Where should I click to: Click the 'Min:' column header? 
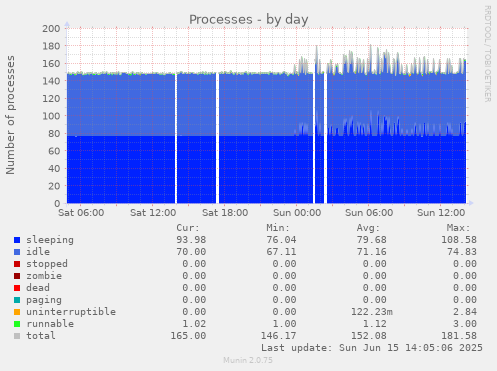[278, 228]
